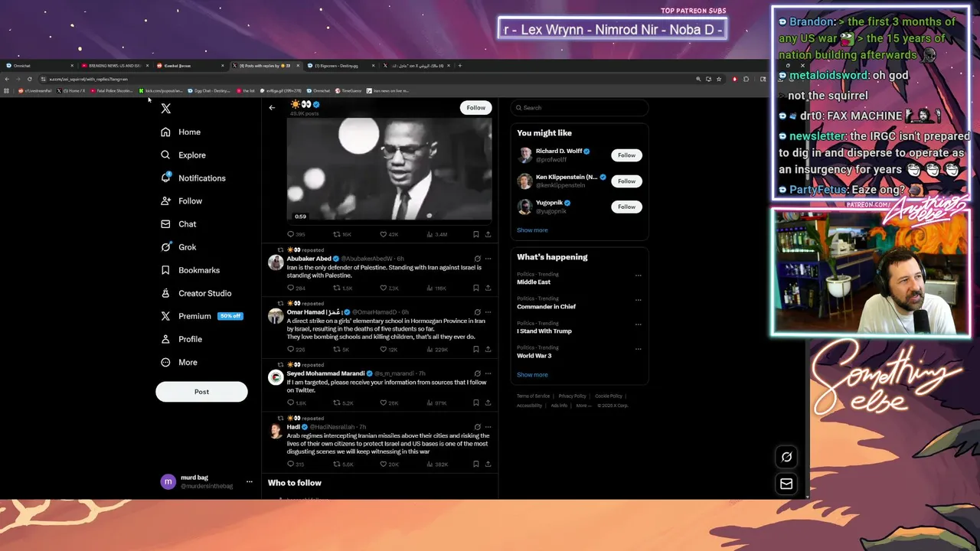The image size is (980, 551).
Task: Expand the More menu in sidebar
Action: click(179, 362)
